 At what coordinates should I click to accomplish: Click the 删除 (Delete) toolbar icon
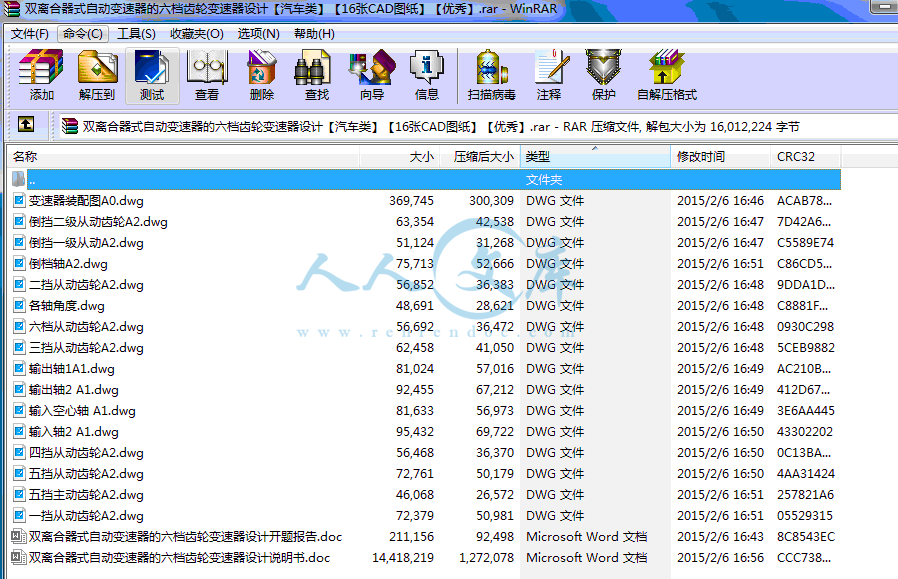coord(262,76)
